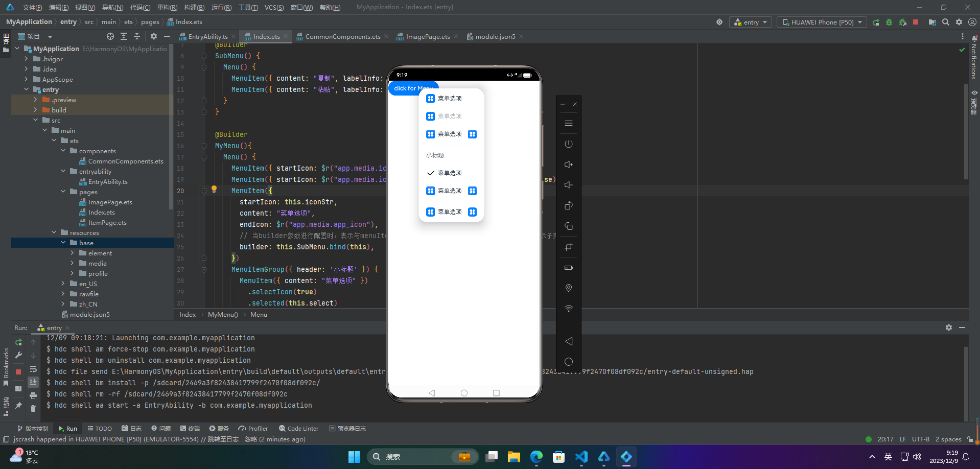Collapse all nodes in project panel
The image size is (980, 469).
tap(137, 36)
